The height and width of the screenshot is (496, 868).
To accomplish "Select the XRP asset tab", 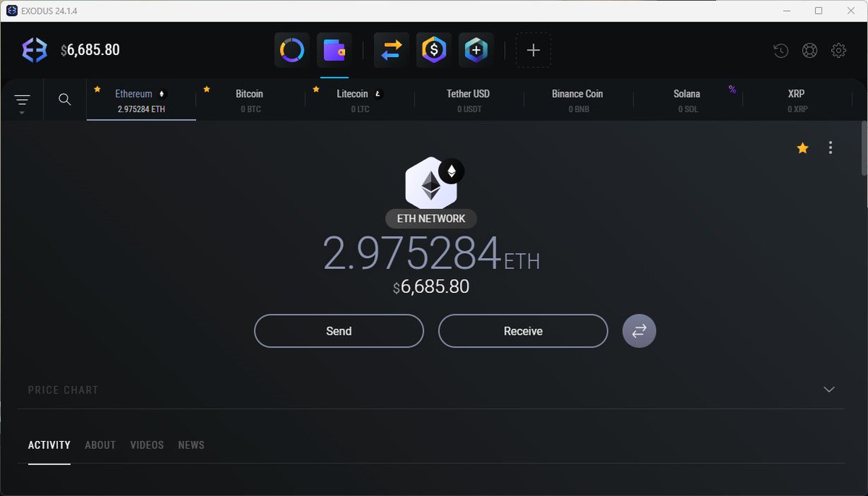I will [x=796, y=101].
